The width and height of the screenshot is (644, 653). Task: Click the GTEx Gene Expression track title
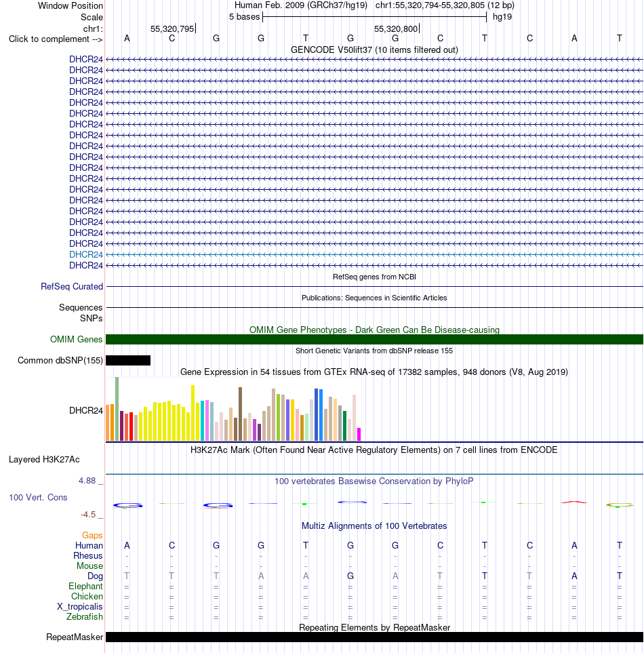click(374, 372)
